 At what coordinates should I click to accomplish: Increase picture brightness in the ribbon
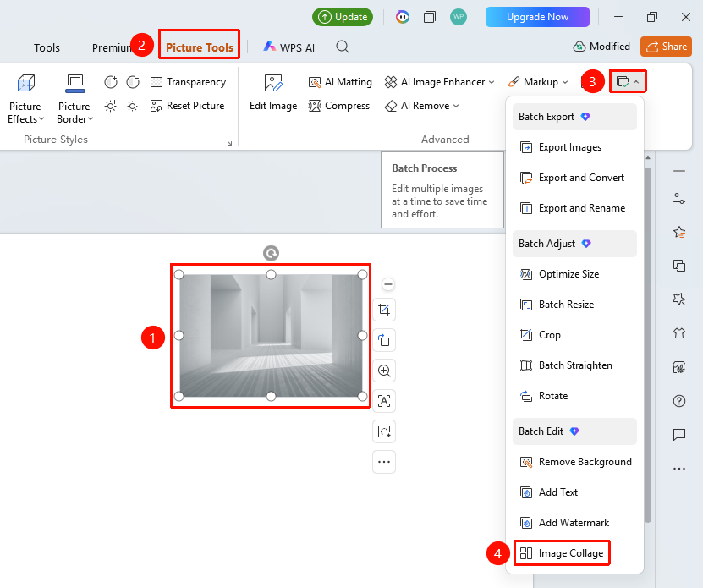pos(111,106)
